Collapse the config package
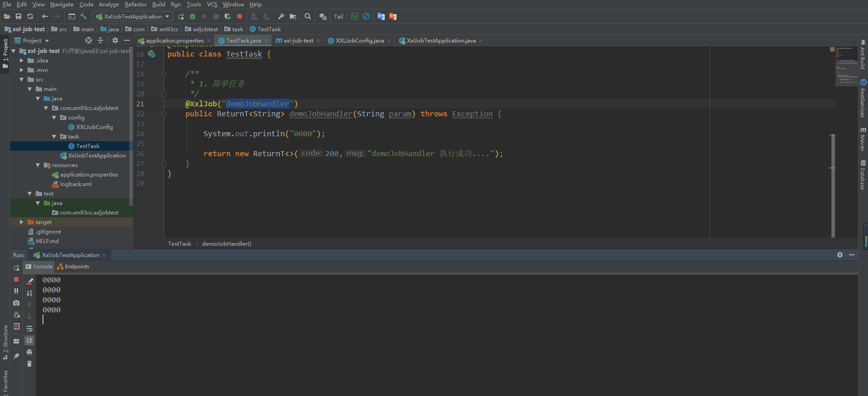Image resolution: width=868 pixels, height=396 pixels. coord(54,117)
